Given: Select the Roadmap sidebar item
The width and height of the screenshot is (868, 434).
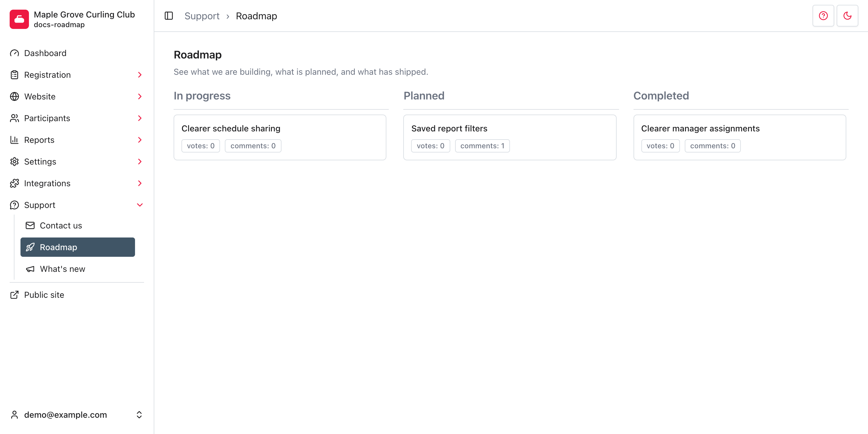Looking at the screenshot, I should [77, 247].
